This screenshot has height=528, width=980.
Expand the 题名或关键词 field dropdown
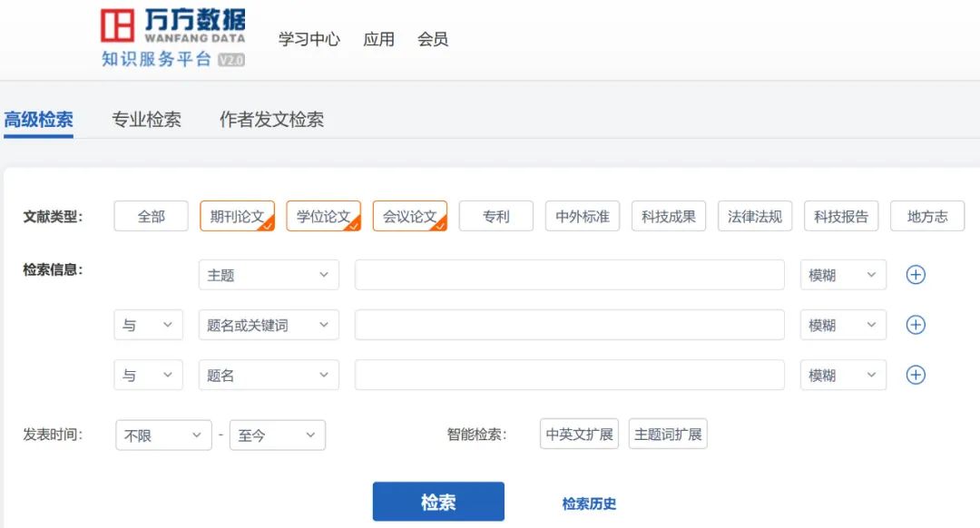269,325
